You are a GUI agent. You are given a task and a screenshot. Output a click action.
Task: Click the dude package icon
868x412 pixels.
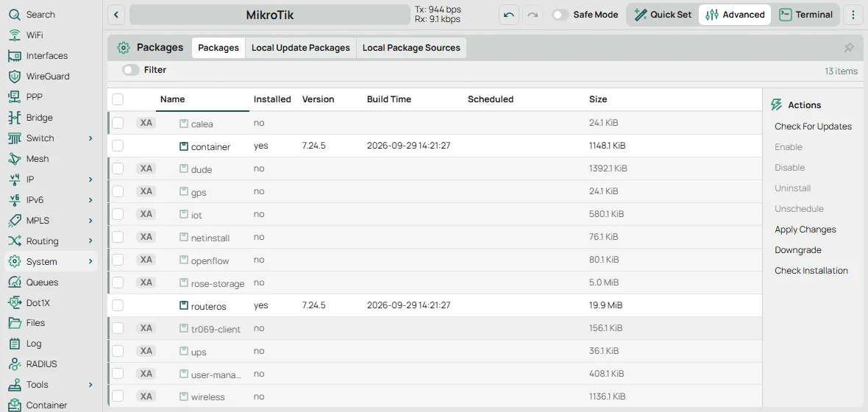point(184,169)
